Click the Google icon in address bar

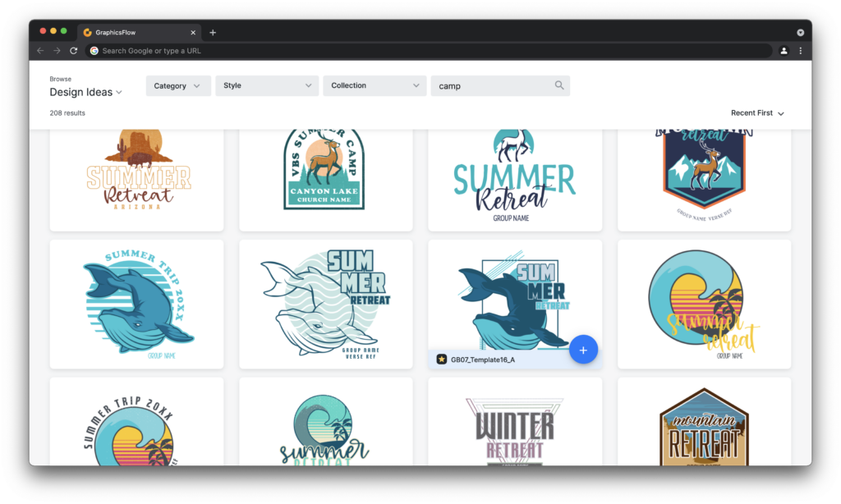[94, 50]
